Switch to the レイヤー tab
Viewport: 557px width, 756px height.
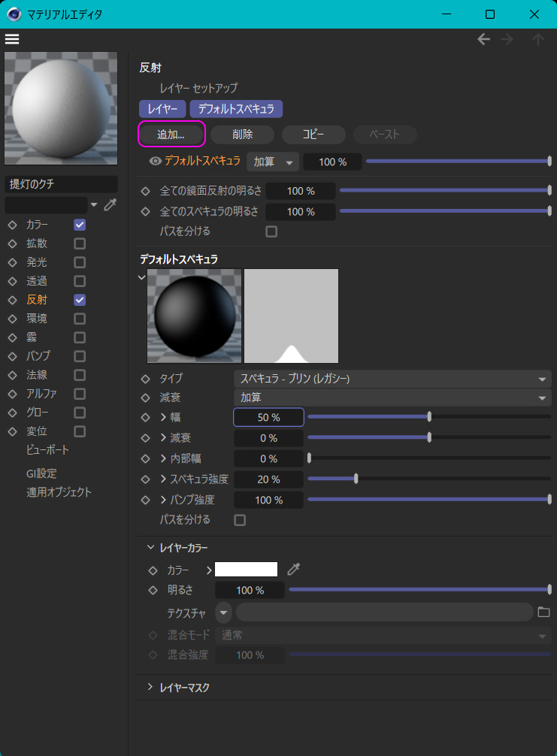[x=162, y=110]
